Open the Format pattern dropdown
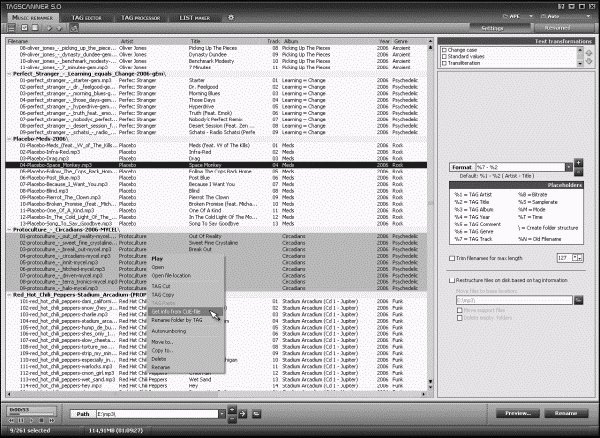600x438 pixels. click(x=569, y=167)
